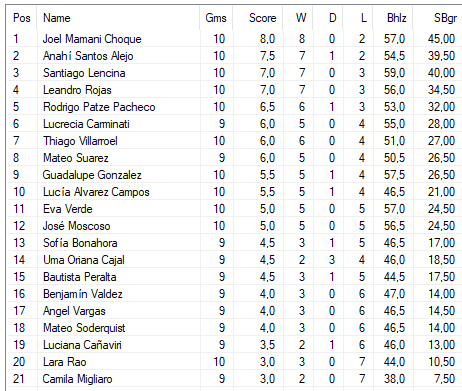Image resolution: width=462 pixels, height=391 pixels.
Task: Click on Santiago Lencina's row
Action: [234, 73]
